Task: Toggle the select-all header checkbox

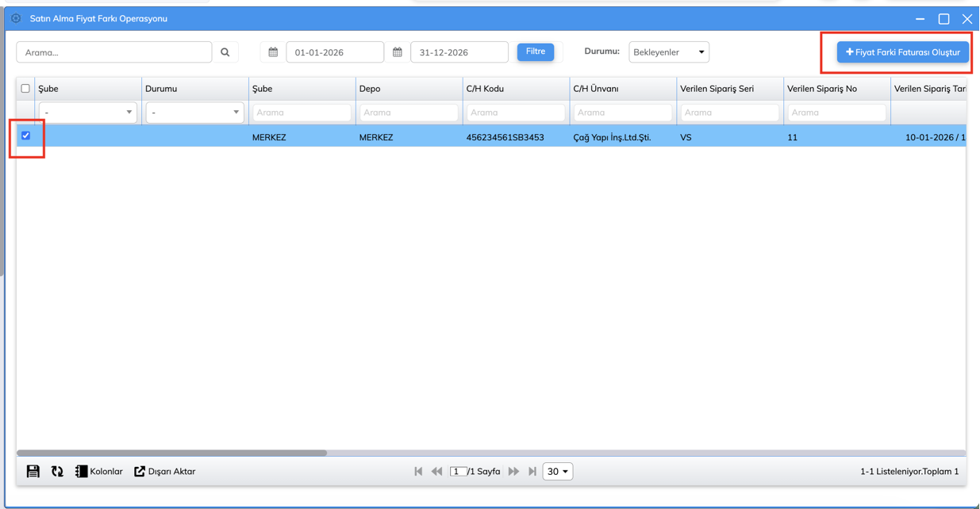Action: click(x=25, y=89)
